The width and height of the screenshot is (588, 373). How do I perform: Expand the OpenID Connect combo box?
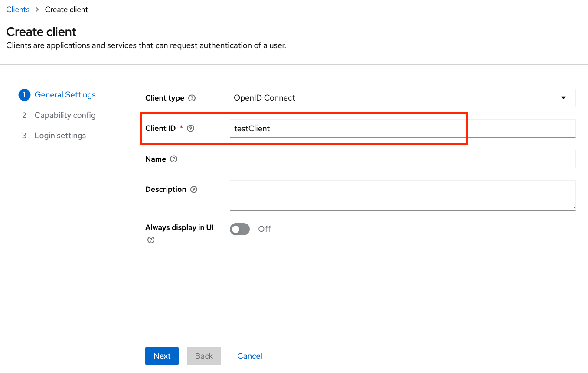[402, 98]
